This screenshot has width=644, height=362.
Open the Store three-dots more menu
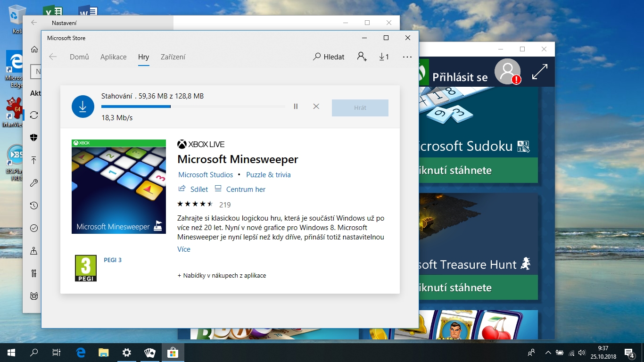pyautogui.click(x=407, y=57)
